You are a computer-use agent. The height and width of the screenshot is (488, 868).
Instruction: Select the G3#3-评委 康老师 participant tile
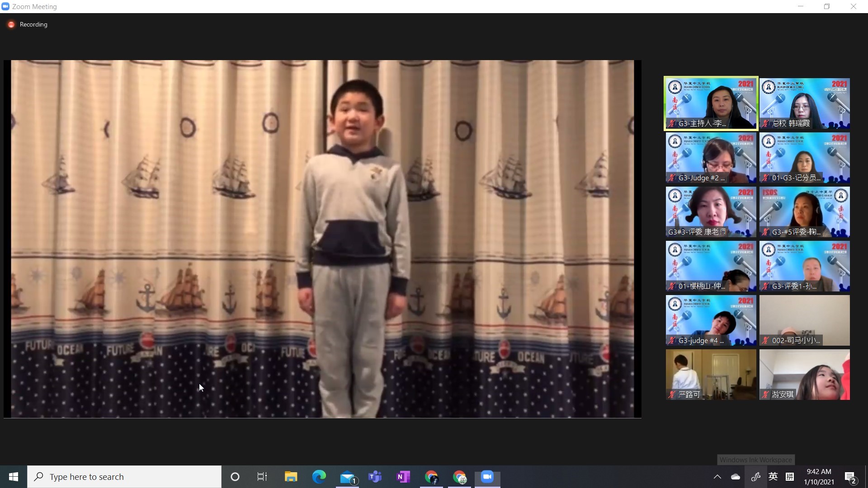click(x=711, y=212)
